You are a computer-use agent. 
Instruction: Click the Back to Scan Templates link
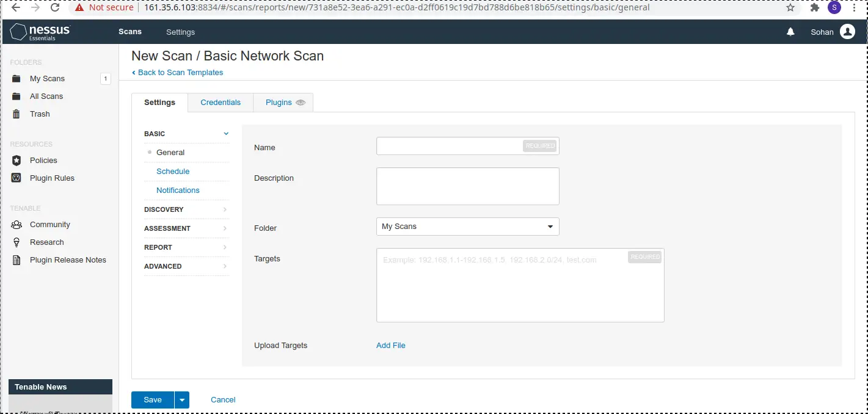coord(180,73)
